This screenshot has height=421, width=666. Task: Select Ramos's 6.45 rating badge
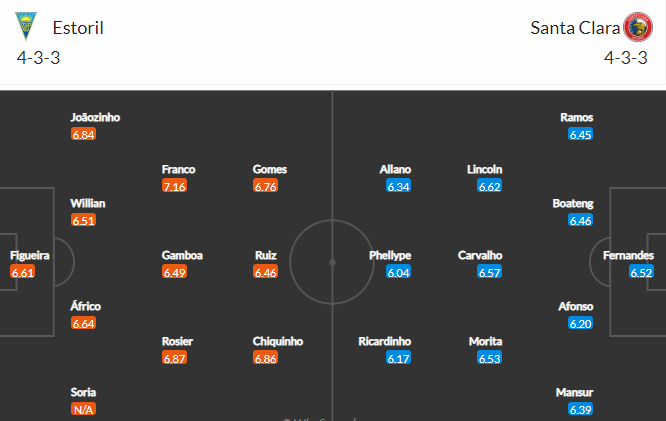[581, 134]
